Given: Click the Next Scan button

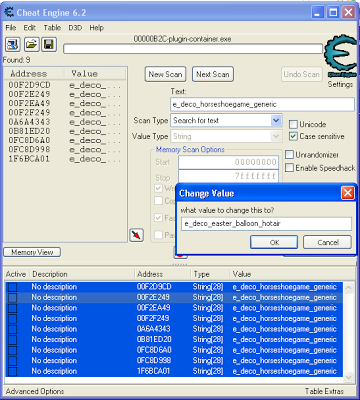Looking at the screenshot, I should [213, 74].
